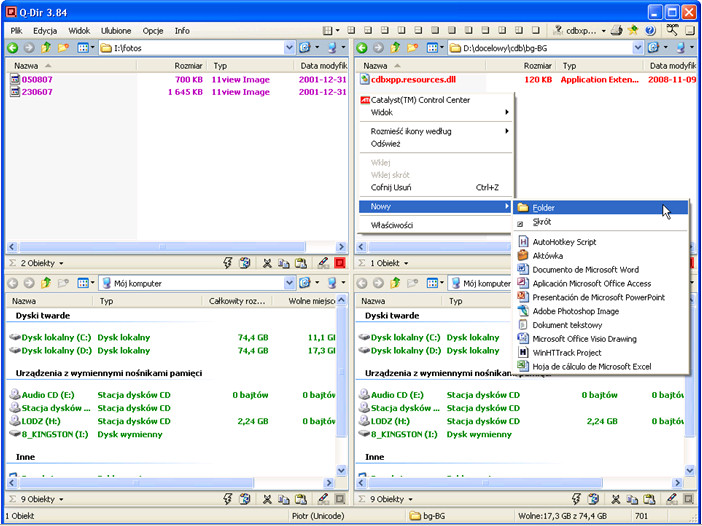Image resolution: width=702 pixels, height=526 pixels.
Task: Click the cut icon under I:\fotos pane
Action: tap(267, 263)
